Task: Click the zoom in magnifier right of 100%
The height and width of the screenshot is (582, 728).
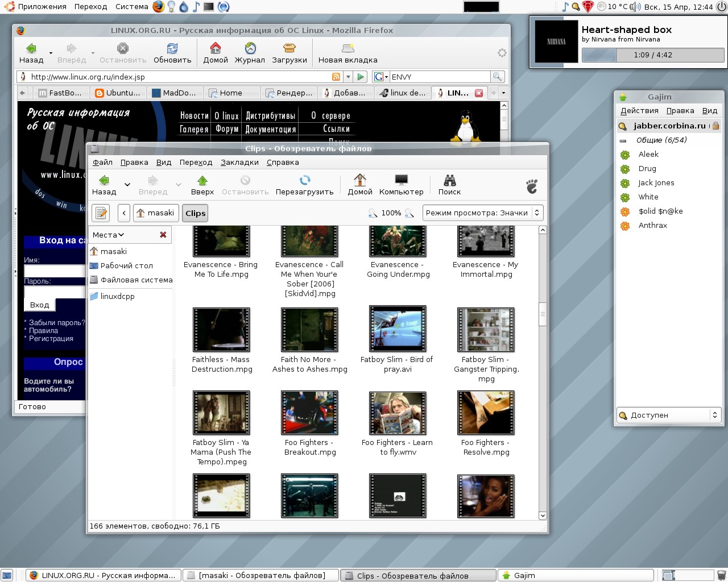Action: pyautogui.click(x=409, y=213)
